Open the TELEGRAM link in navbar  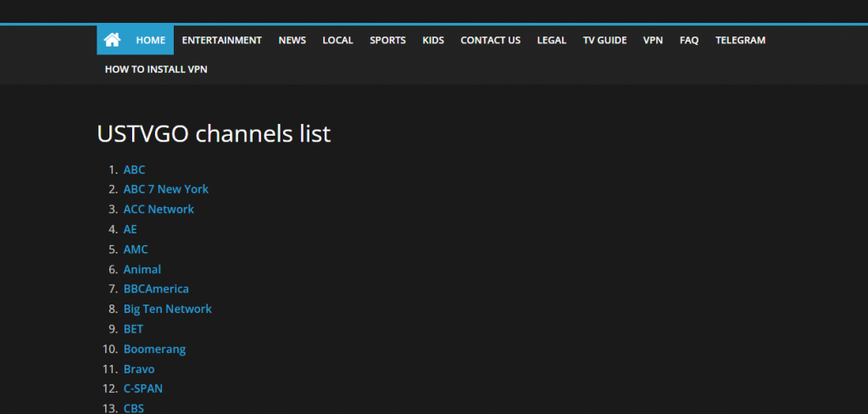pos(740,41)
